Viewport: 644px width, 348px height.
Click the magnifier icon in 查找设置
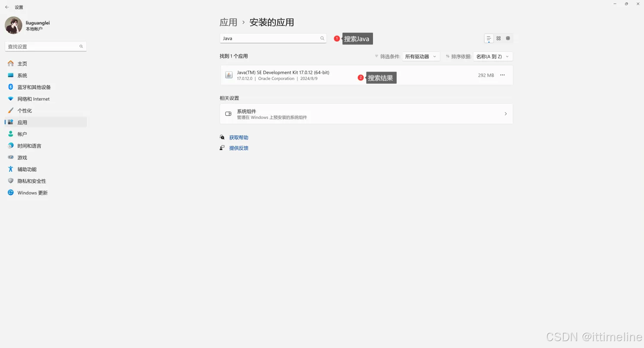(x=81, y=46)
